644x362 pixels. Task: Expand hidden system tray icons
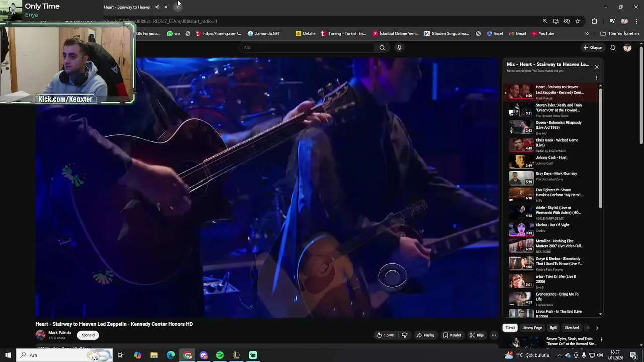(x=559, y=355)
